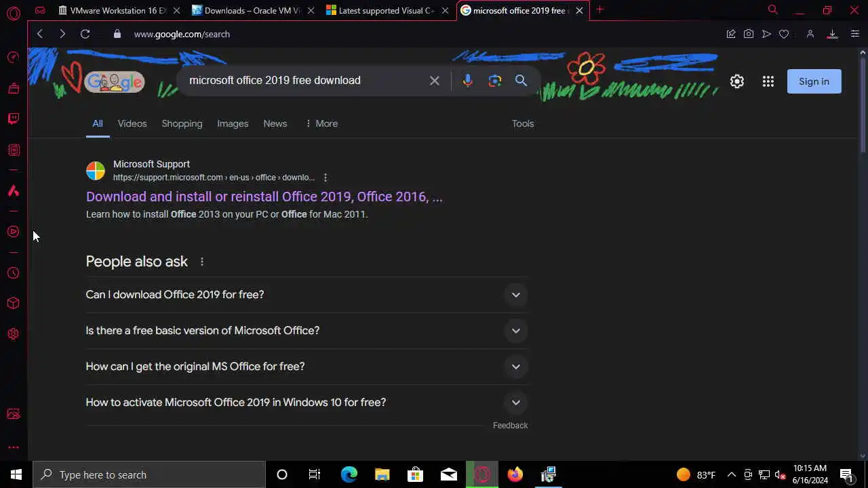The height and width of the screenshot is (488, 868).
Task: Switch to the News tab
Action: [x=275, y=123]
